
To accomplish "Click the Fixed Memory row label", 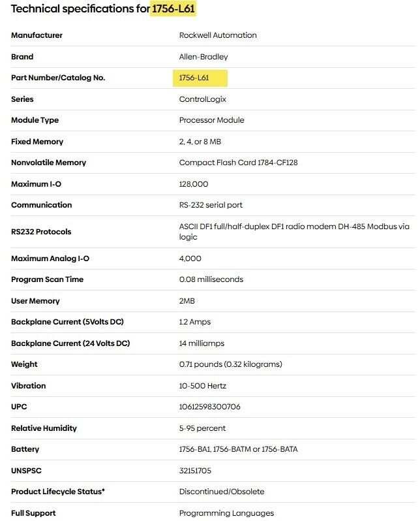I will 37,142.
